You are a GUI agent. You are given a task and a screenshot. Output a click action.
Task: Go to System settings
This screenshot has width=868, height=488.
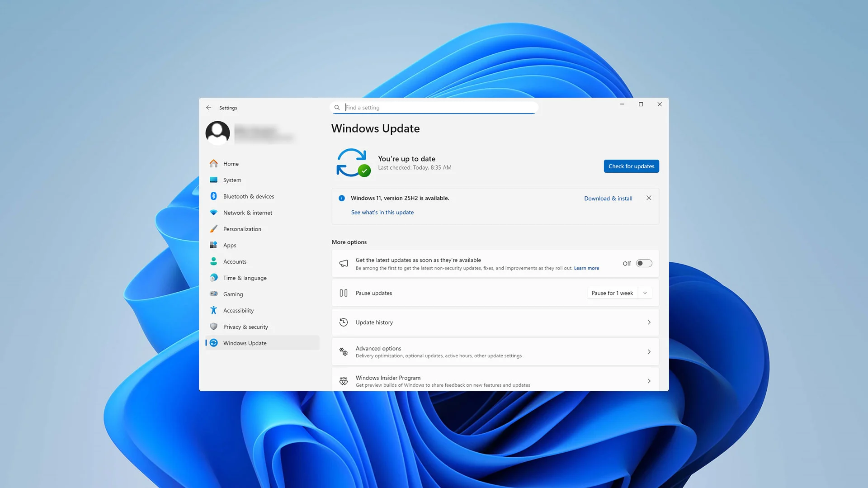(262, 180)
